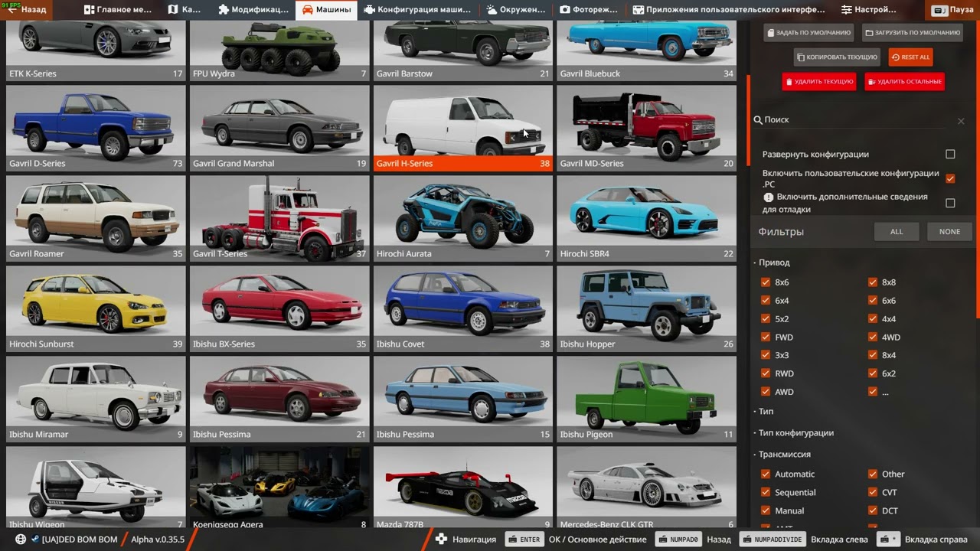This screenshot has width=980, height=551.
Task: Switch to the Главное меню tab
Action: click(x=117, y=10)
